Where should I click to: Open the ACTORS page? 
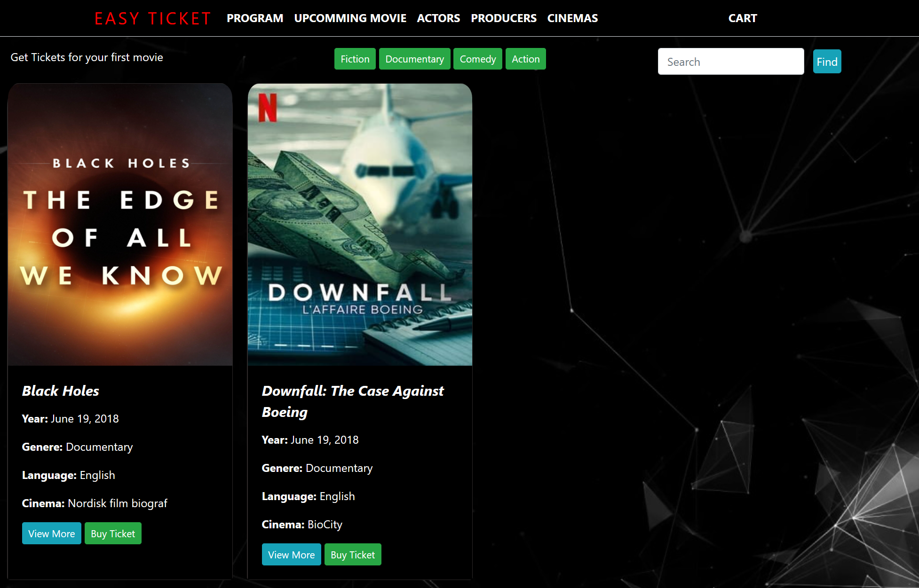(438, 18)
